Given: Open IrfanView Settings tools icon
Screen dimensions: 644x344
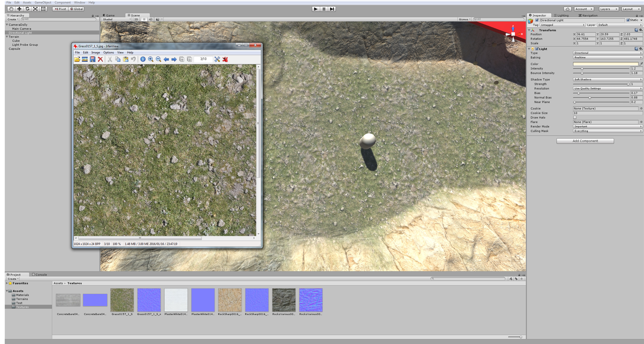Looking at the screenshot, I should pyautogui.click(x=217, y=59).
